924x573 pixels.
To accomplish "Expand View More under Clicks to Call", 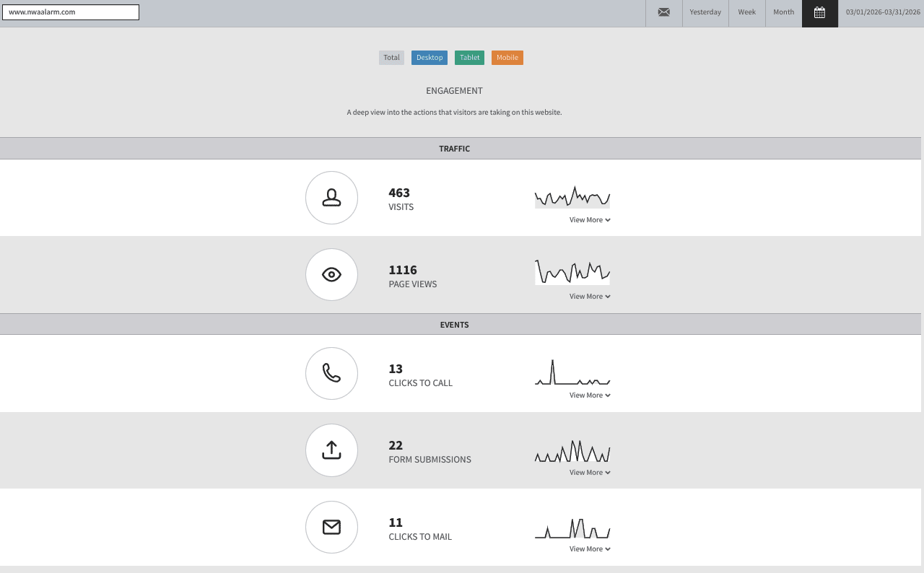I will 590,395.
